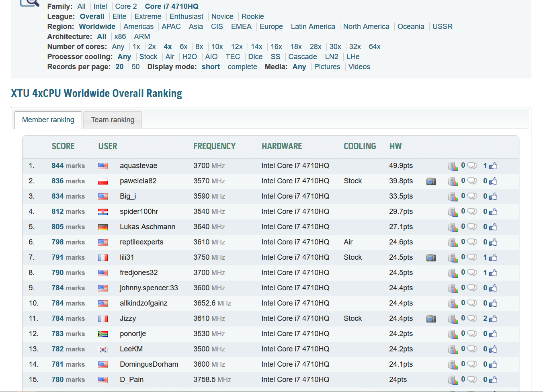543x392 pixels.
Task: Filter processor cooling by LN2
Action: point(332,57)
